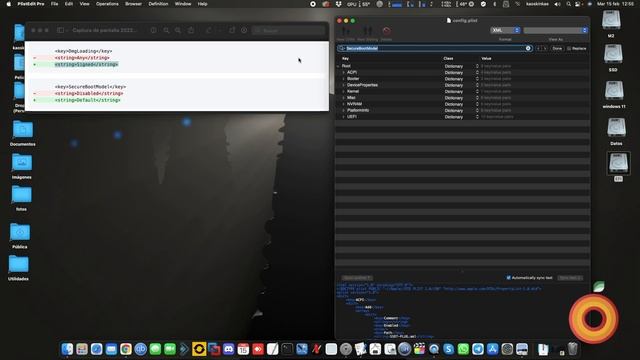Click the New Child toolbar icon
640x360 pixels.
pyautogui.click(x=346, y=31)
